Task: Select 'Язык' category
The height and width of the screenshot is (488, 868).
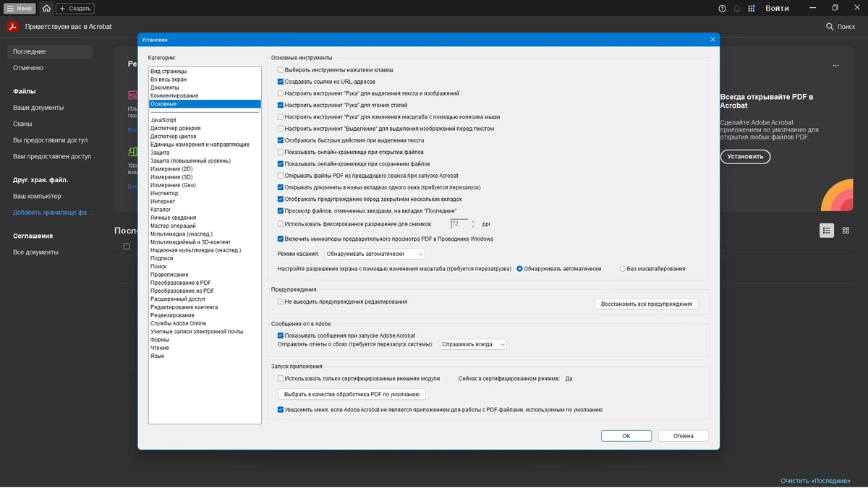Action: pos(204,356)
